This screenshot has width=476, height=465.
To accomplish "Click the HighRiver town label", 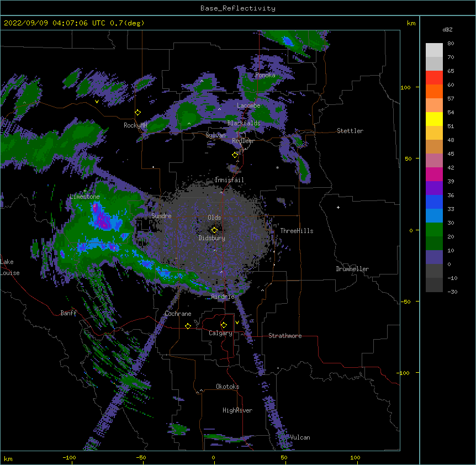I will point(237,410).
